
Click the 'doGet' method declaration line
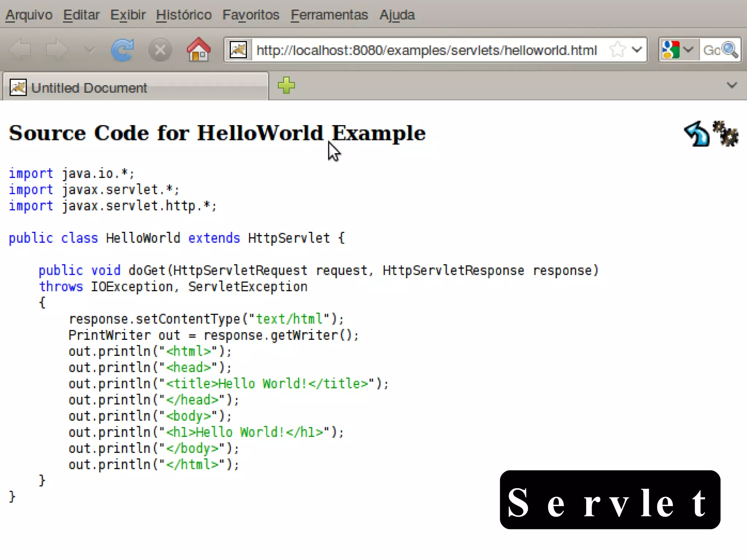point(319,270)
